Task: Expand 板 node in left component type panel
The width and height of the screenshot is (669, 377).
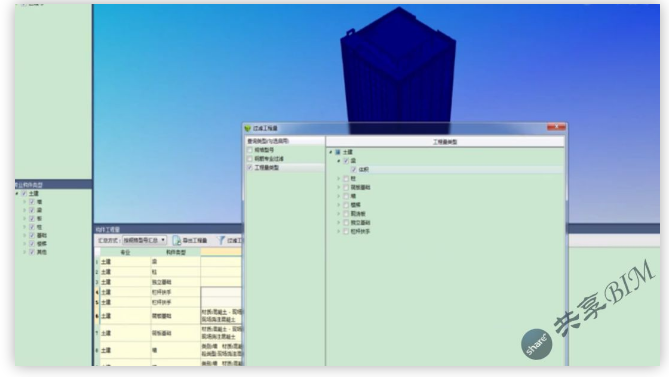Action: [25, 219]
